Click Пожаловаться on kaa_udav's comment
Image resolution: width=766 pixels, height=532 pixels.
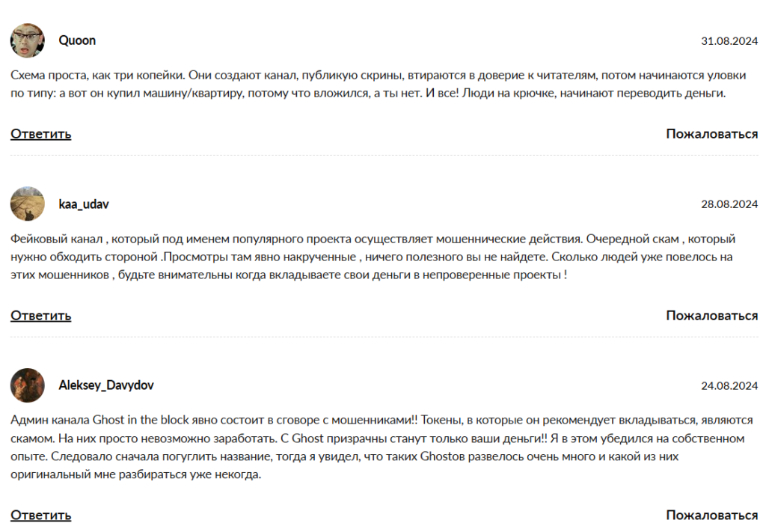pos(711,315)
